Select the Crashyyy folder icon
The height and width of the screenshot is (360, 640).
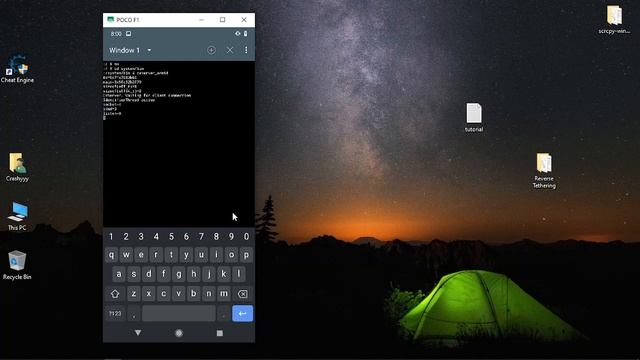(17, 167)
